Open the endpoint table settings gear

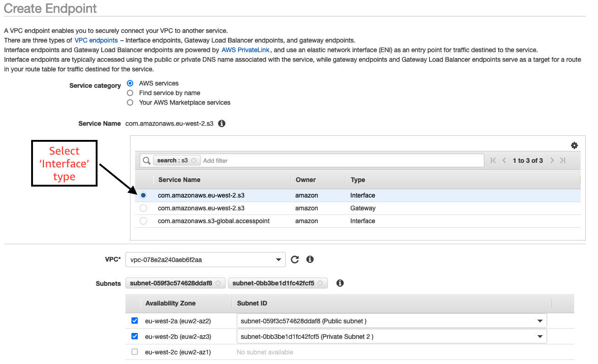tap(574, 145)
